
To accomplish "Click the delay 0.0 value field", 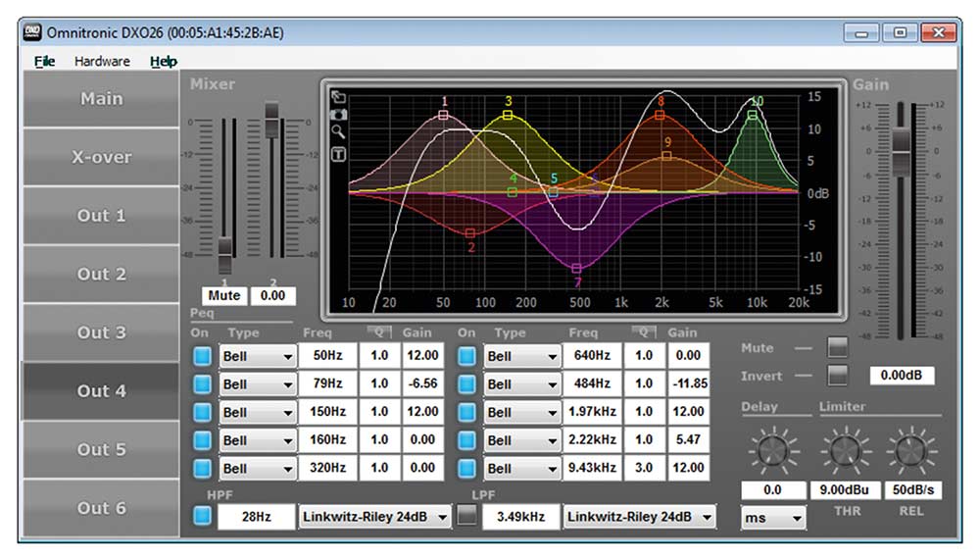I will (x=772, y=489).
